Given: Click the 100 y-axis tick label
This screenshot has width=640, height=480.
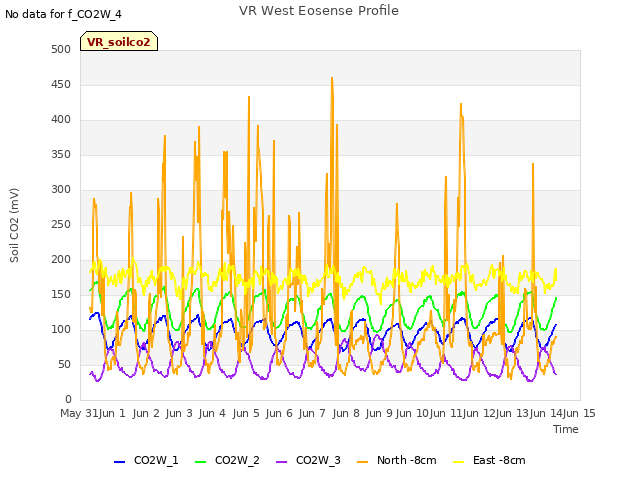Looking at the screenshot, I should 61,329.
